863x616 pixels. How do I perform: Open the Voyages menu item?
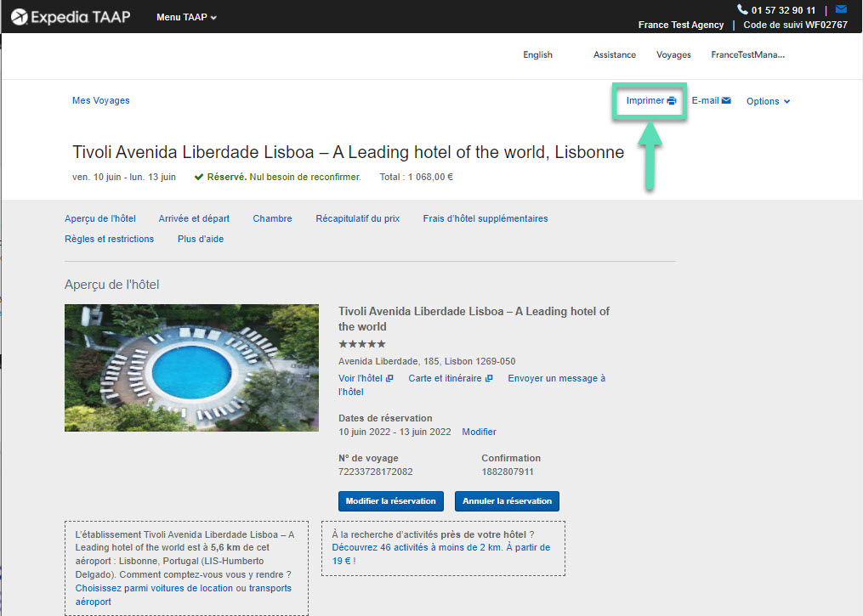point(673,54)
